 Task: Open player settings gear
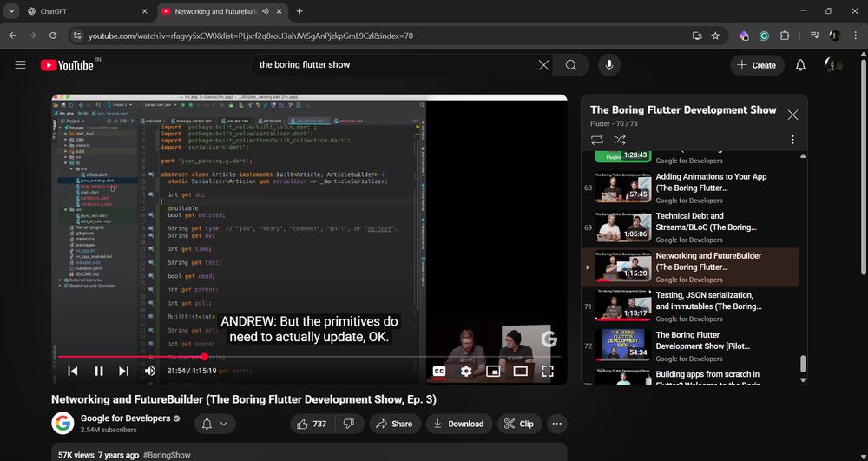pyautogui.click(x=466, y=371)
